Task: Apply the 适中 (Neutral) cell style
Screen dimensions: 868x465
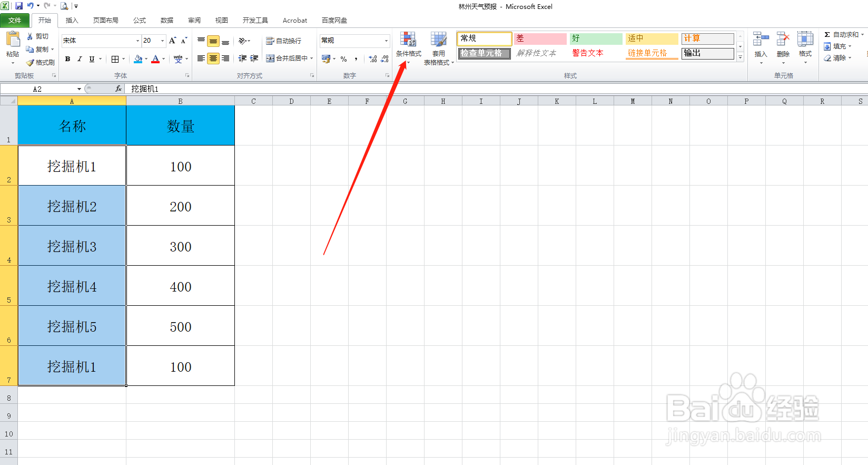Action: [x=652, y=38]
